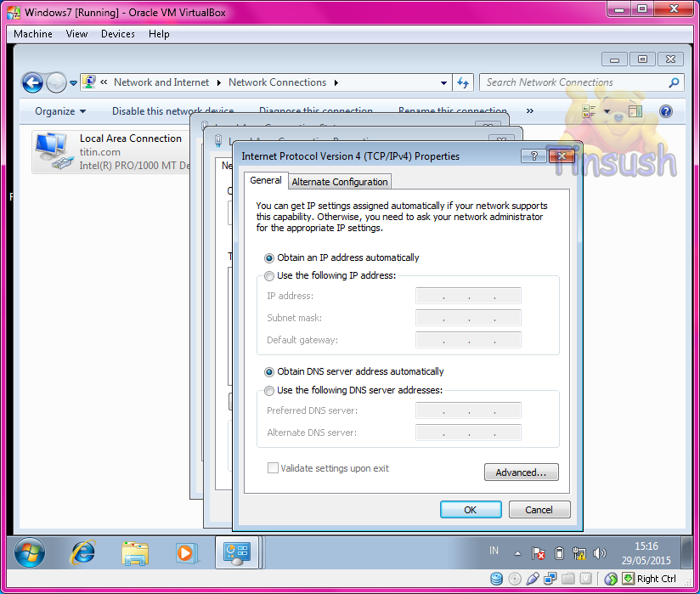Click the Alternate DNS server field
This screenshot has width=700, height=594.
point(468,433)
